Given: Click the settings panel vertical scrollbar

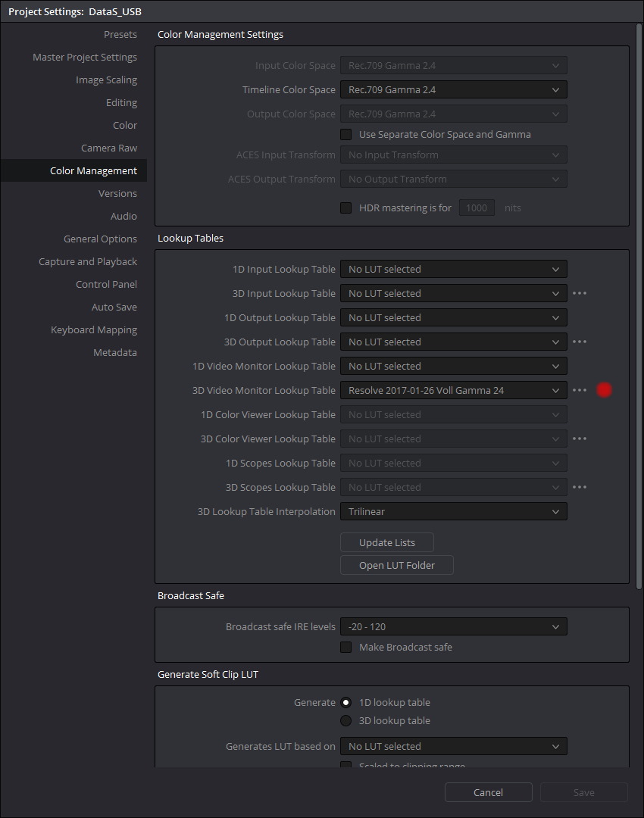Looking at the screenshot, I should 639,307.
